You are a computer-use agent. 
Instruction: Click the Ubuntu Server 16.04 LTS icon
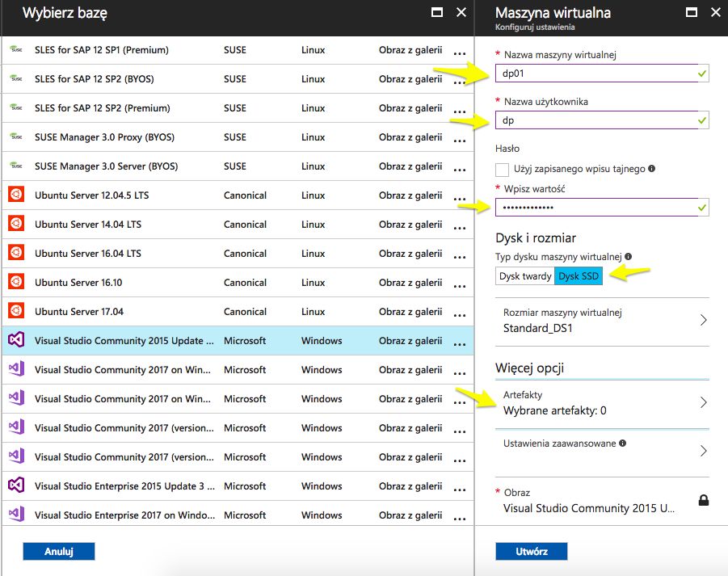point(16,254)
